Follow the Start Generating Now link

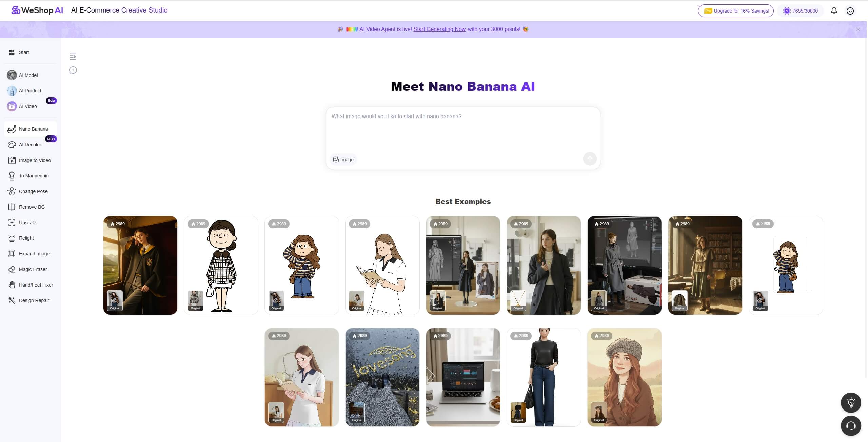(x=439, y=29)
